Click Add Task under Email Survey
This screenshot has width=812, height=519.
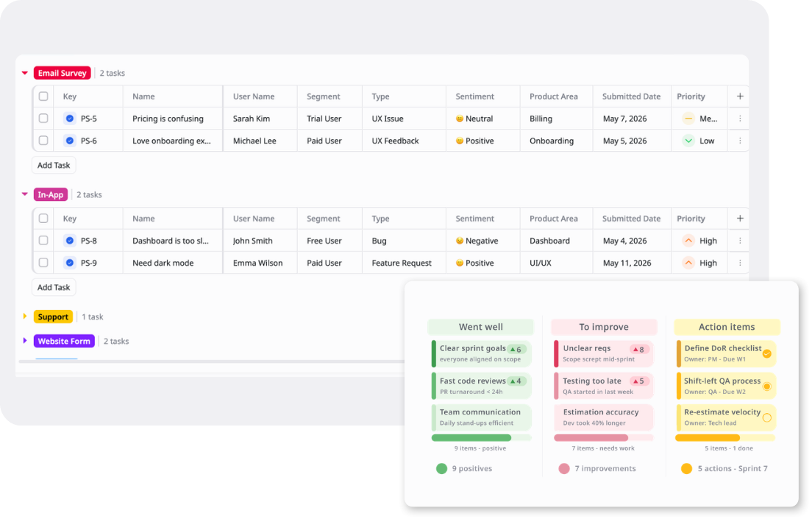point(54,166)
